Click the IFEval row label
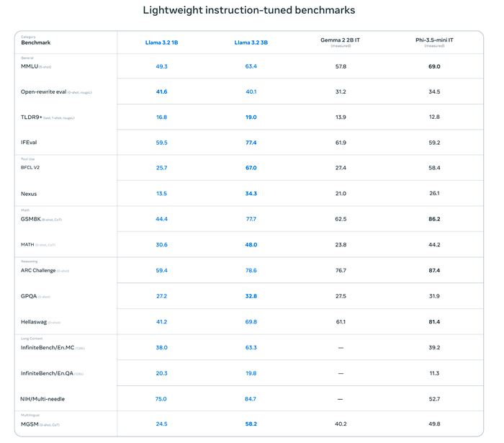Viewport: 504px width, 443px height. [x=29, y=143]
